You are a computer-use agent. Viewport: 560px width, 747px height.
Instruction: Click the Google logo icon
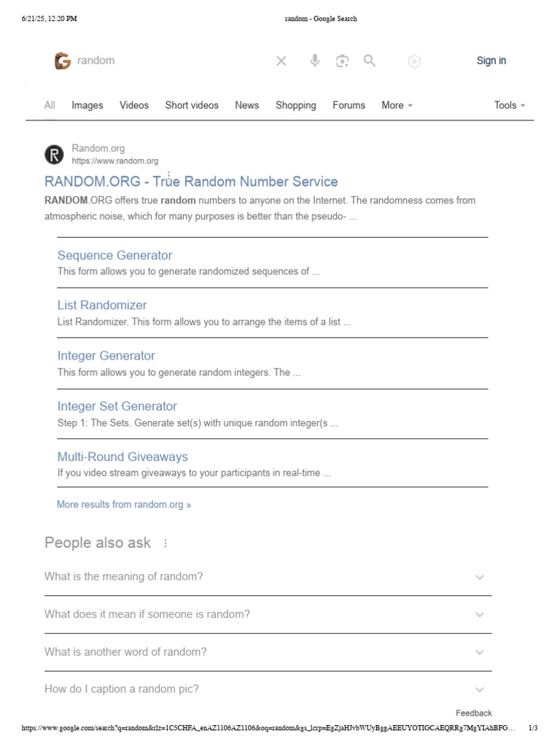pos(63,61)
